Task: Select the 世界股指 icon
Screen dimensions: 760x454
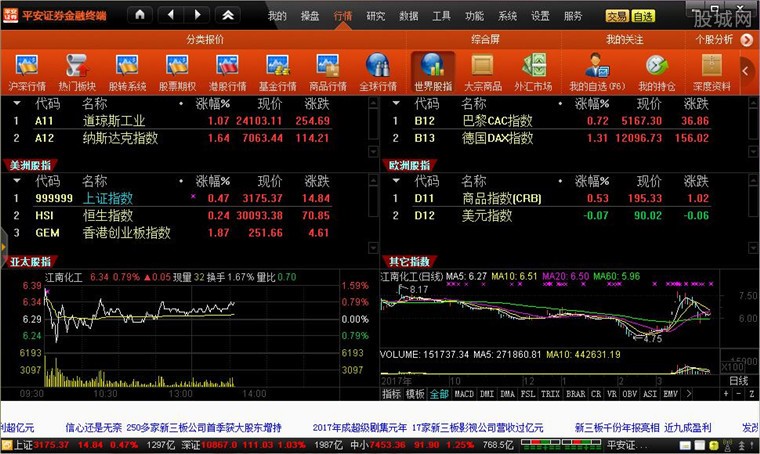Action: click(x=433, y=73)
